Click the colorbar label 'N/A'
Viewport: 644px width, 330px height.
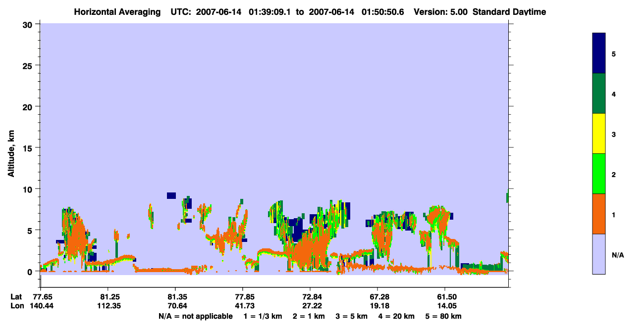(617, 255)
